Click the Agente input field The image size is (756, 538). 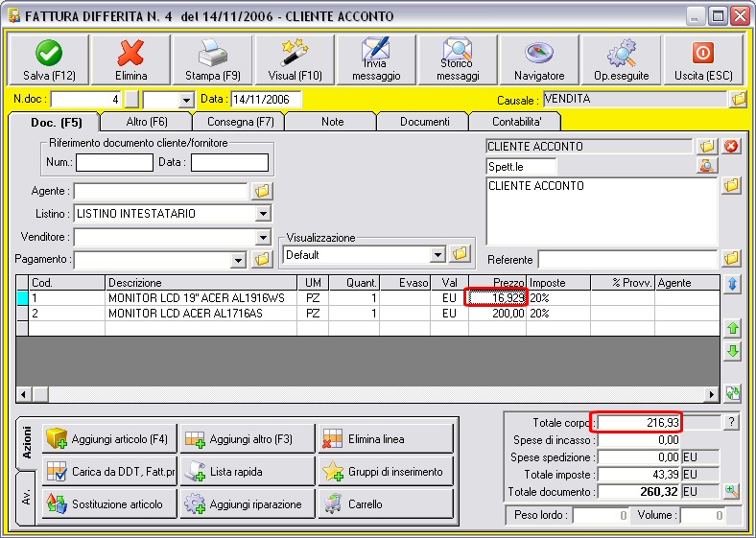pos(160,191)
